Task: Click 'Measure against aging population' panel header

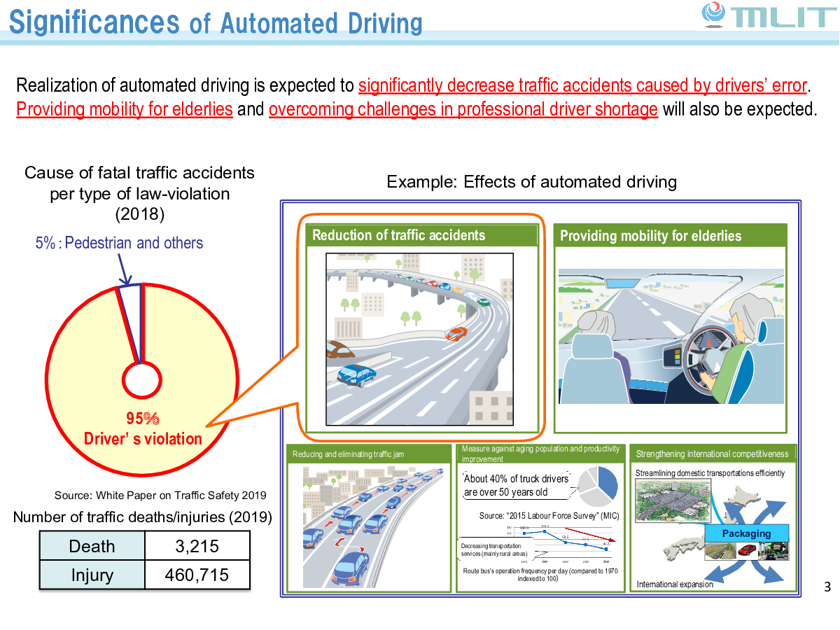Action: pos(540,454)
